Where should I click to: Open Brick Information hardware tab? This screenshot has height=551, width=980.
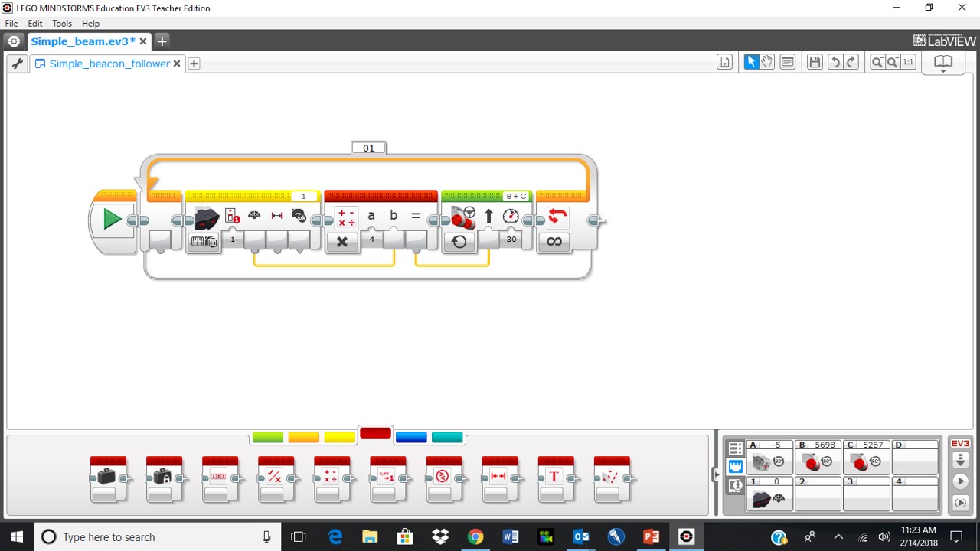tap(736, 448)
